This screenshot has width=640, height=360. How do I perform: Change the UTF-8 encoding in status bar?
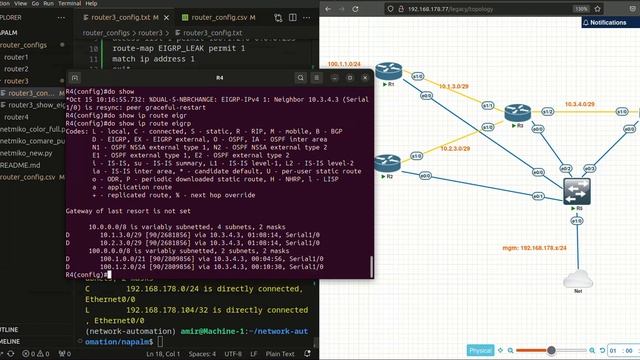[x=233, y=354]
